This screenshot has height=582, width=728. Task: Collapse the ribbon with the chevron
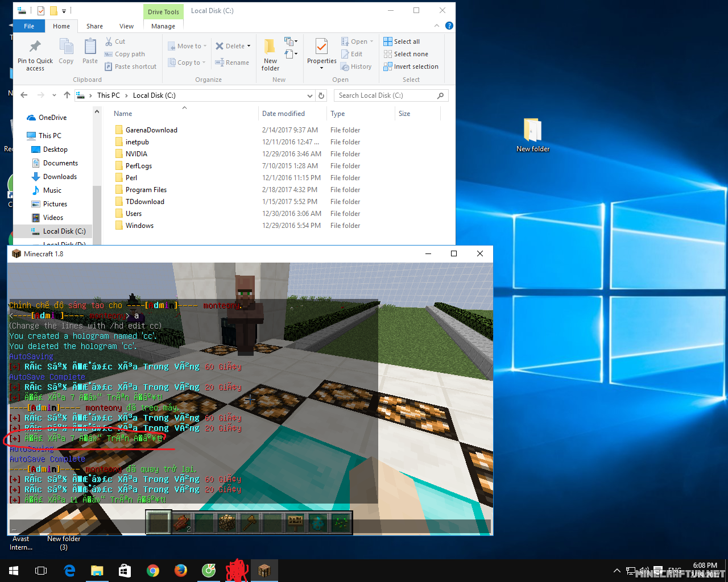tap(437, 26)
